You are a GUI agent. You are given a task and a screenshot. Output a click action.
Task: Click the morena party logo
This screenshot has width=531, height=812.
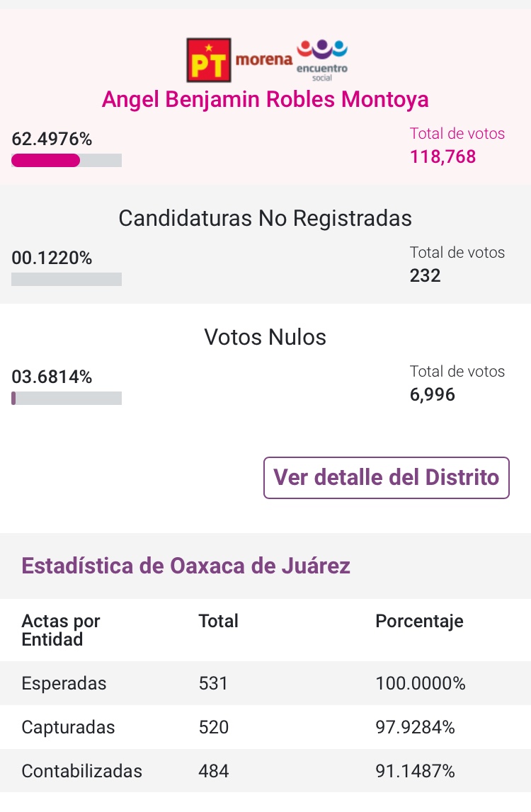(263, 59)
